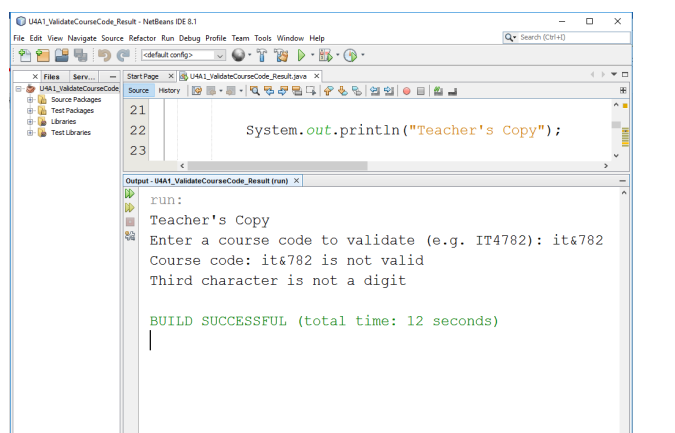Open the Refactor menu

[x=142, y=38]
